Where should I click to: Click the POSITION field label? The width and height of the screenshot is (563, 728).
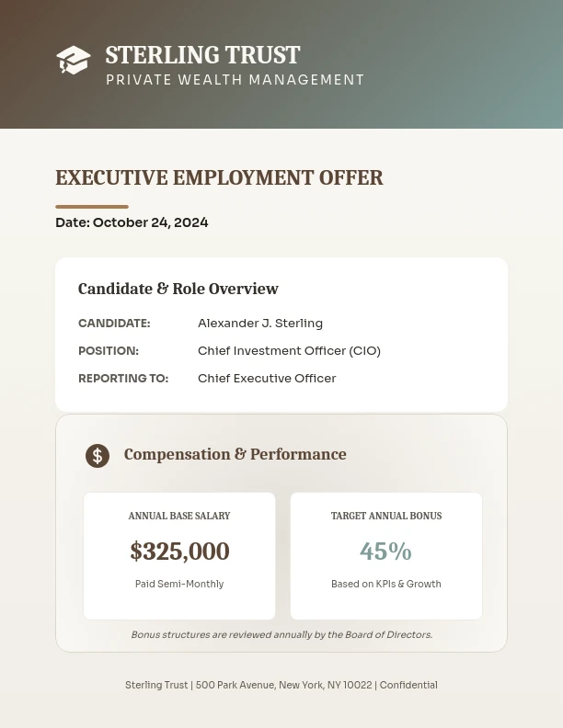(109, 351)
